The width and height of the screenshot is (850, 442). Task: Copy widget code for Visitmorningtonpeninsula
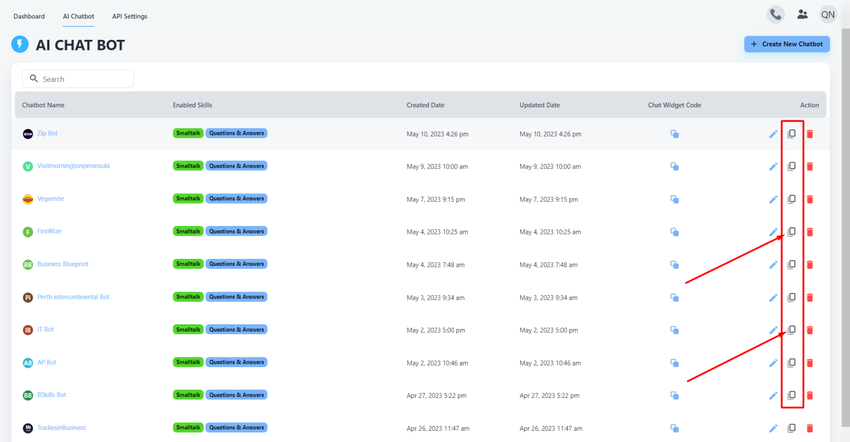(x=674, y=167)
